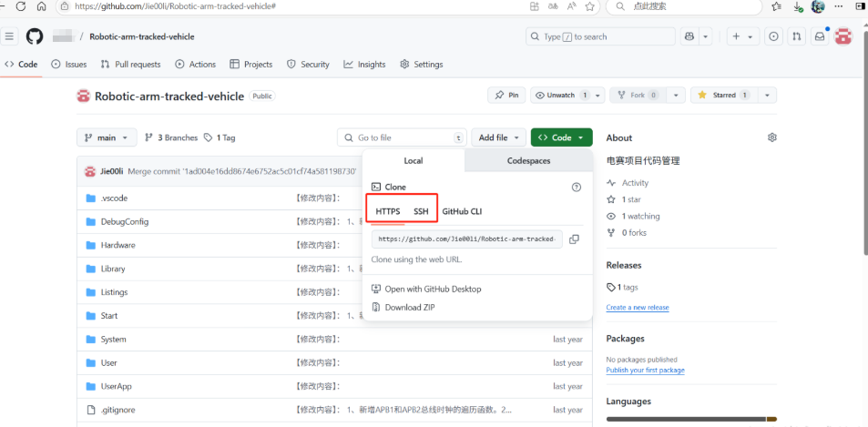Open the Copilot icon in header
The image size is (868, 427).
pos(689,36)
